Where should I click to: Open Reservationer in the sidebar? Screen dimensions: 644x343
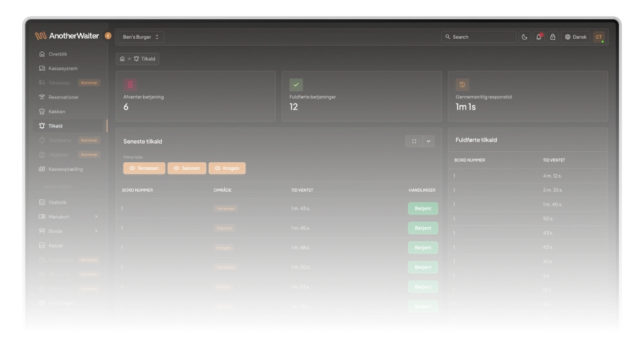pos(68,97)
